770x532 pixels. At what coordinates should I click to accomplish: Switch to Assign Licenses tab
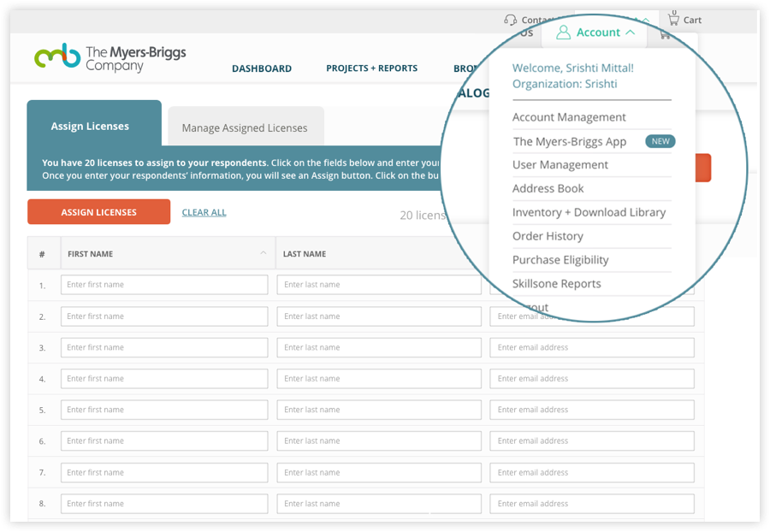click(94, 123)
